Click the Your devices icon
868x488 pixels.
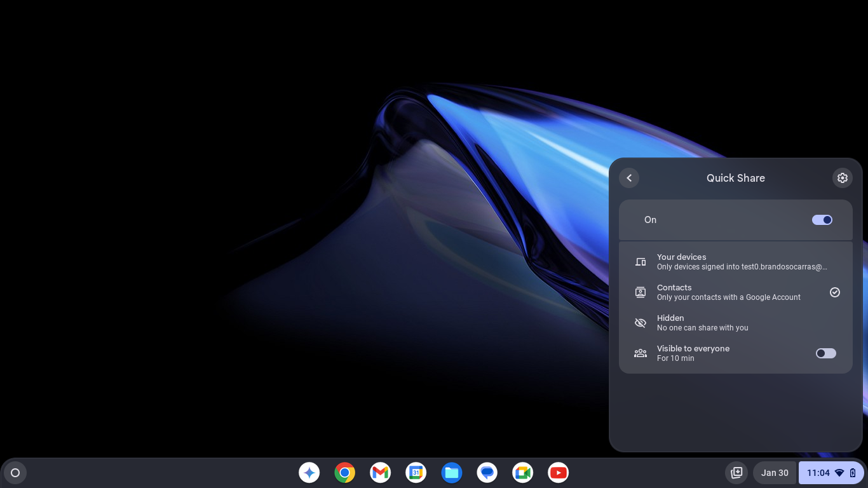(x=641, y=262)
